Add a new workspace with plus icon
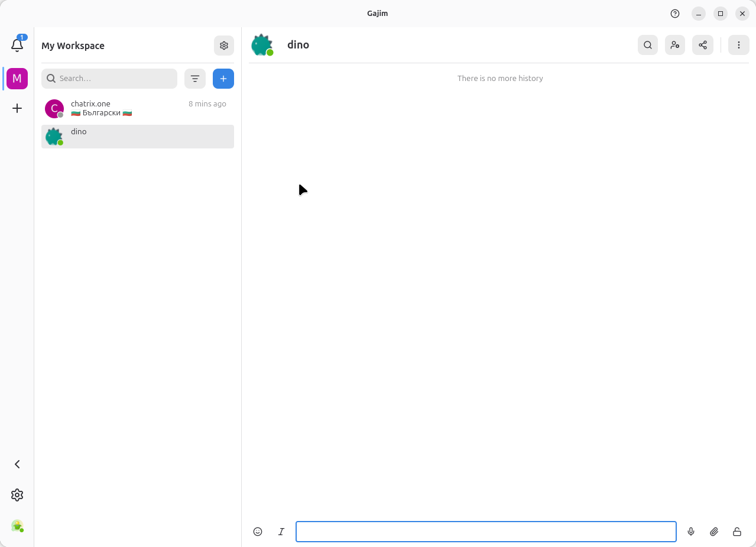756x547 pixels. 17,108
